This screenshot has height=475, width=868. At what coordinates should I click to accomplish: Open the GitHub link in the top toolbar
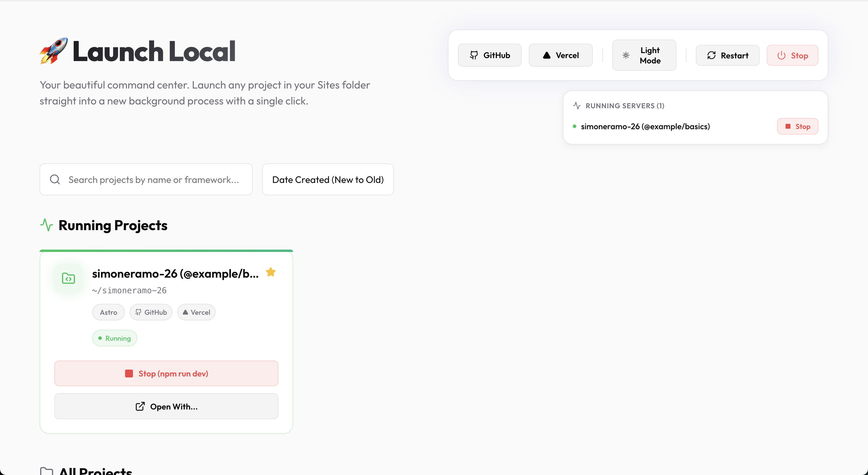pos(490,55)
